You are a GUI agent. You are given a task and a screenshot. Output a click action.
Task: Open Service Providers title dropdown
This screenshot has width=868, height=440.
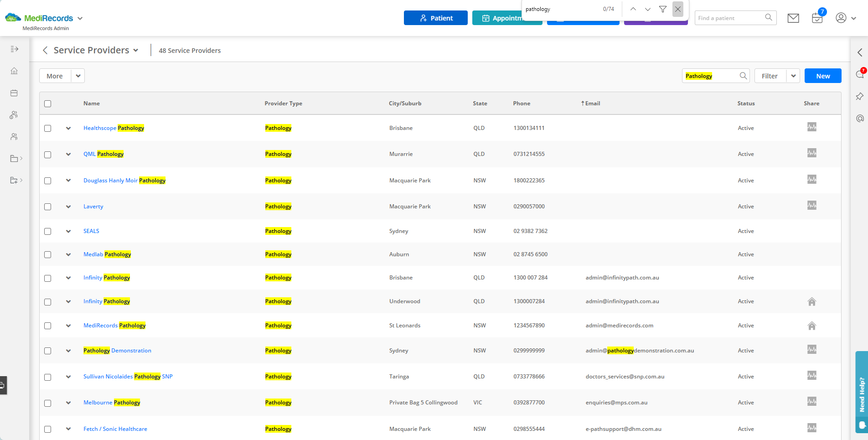pos(136,51)
